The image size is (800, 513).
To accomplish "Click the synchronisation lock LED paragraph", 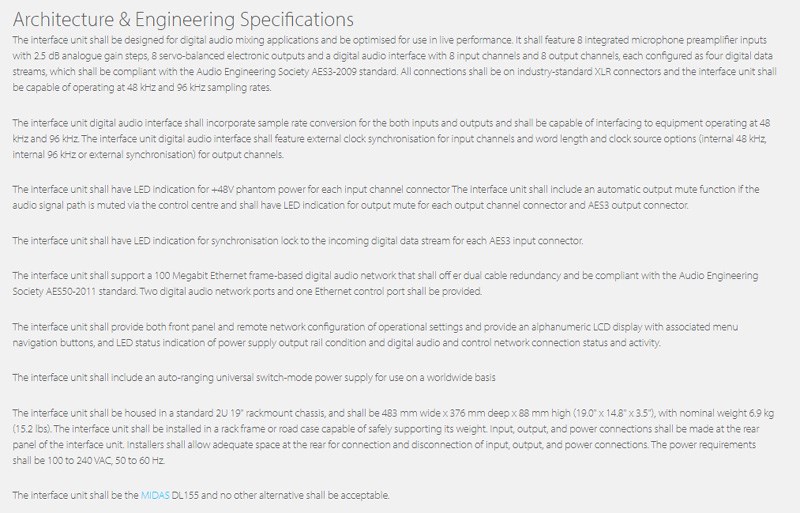I will click(x=298, y=240).
